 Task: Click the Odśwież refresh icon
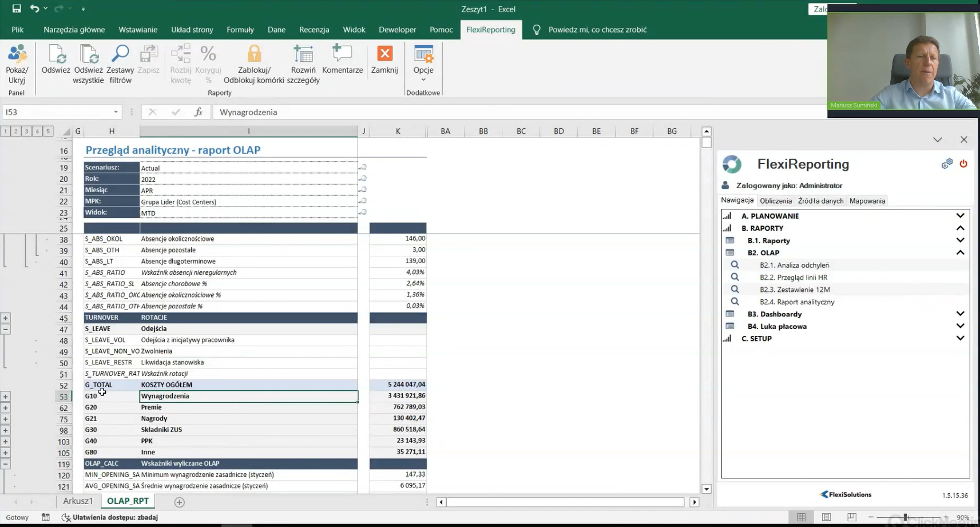(55, 55)
